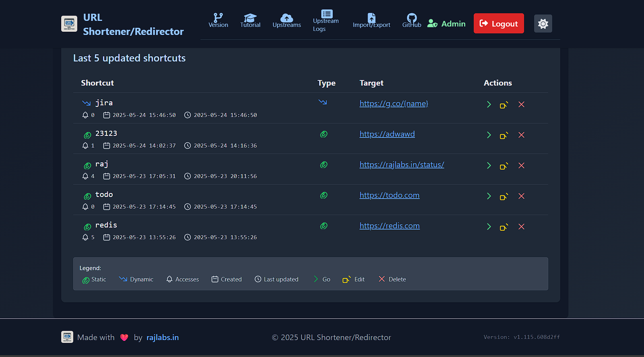Edit the jira shortcut
The height and width of the screenshot is (357, 644).
pyautogui.click(x=504, y=105)
